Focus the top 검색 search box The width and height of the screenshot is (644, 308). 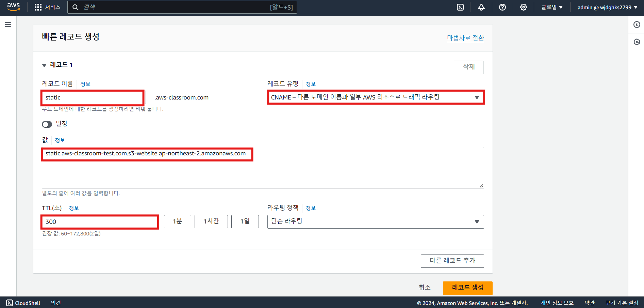[x=182, y=7]
